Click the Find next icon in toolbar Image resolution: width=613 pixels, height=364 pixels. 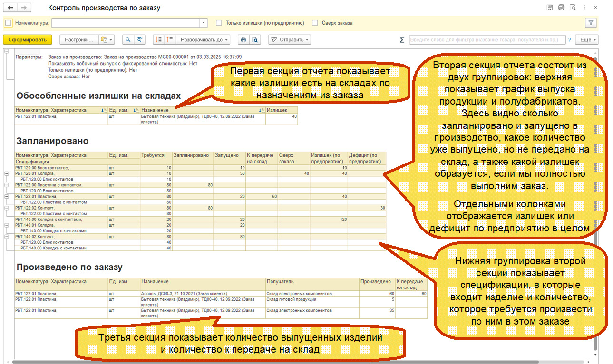[x=139, y=39]
